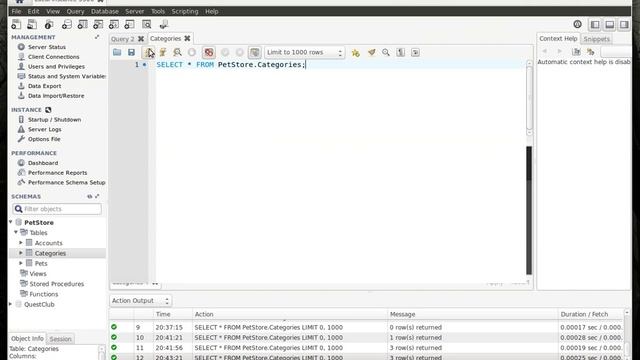The width and height of the screenshot is (640, 360).
Task: Expand the Categories table node
Action: pyautogui.click(x=21, y=253)
